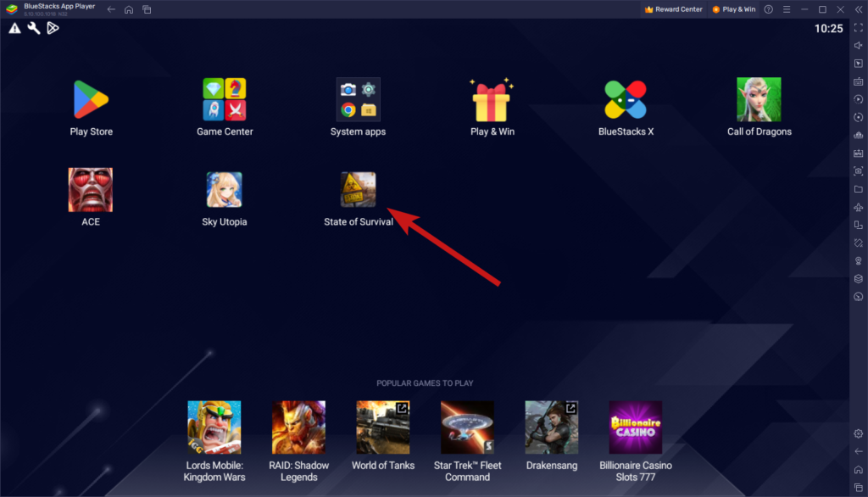The width and height of the screenshot is (868, 497).
Task: Open the hamburger menu in the title bar
Action: (786, 9)
